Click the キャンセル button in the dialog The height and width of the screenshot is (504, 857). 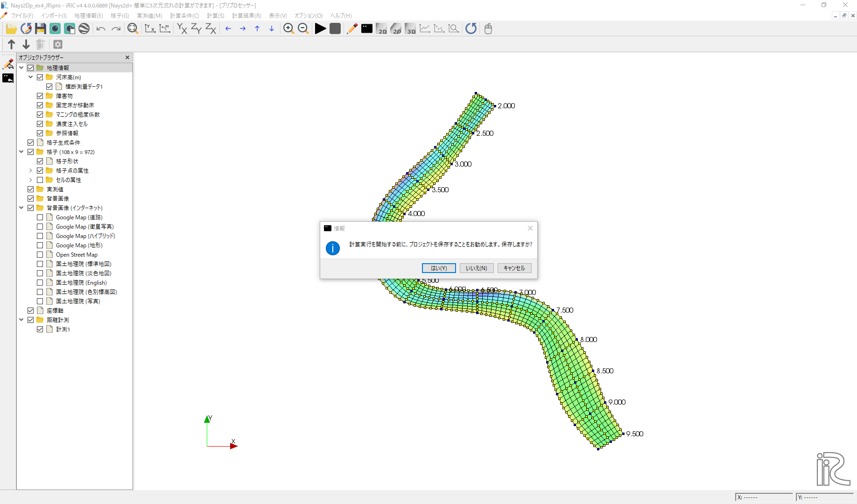tap(514, 268)
